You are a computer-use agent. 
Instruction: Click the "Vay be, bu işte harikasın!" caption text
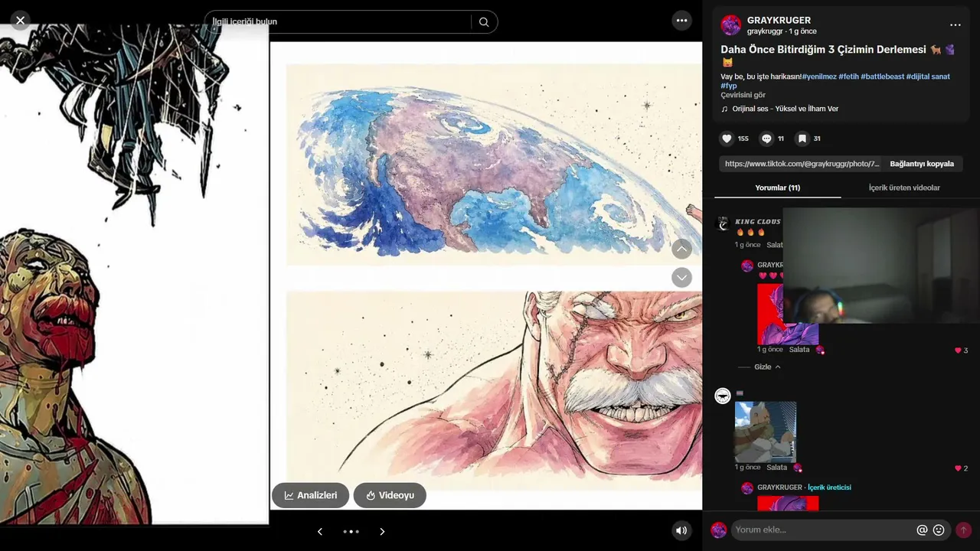tap(761, 77)
